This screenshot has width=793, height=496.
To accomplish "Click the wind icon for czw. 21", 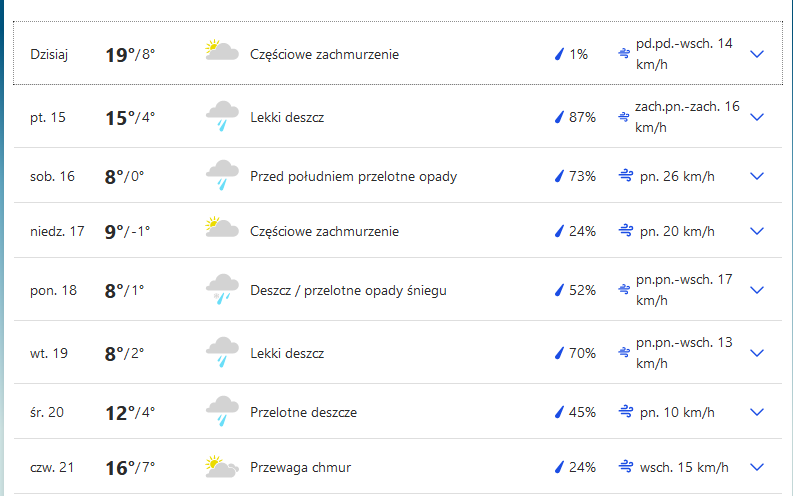I will coord(626,467).
